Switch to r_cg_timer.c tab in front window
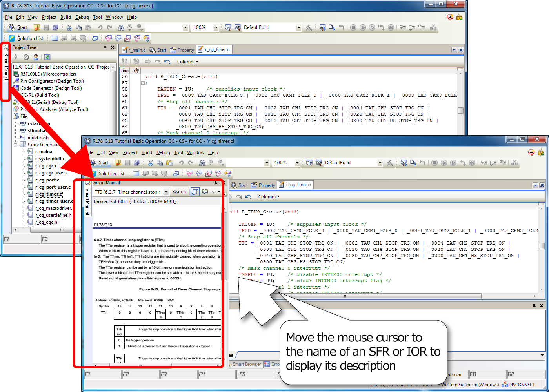549x392 pixels. [x=294, y=185]
